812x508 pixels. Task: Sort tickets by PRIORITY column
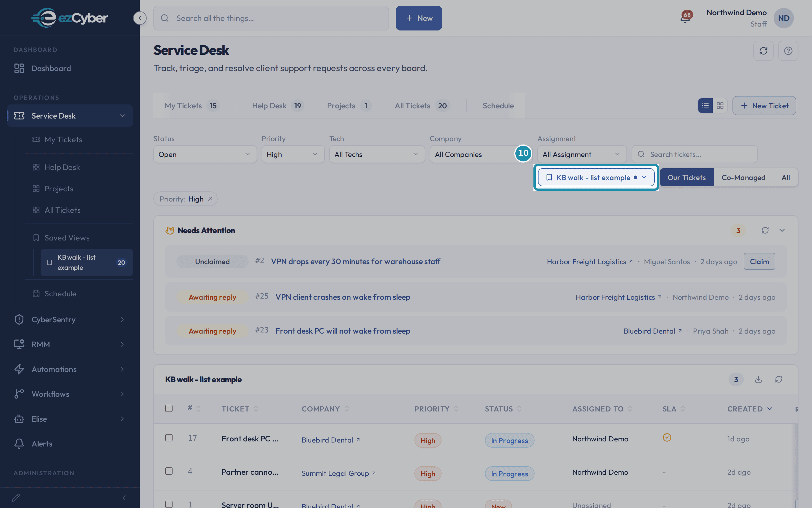pos(436,409)
